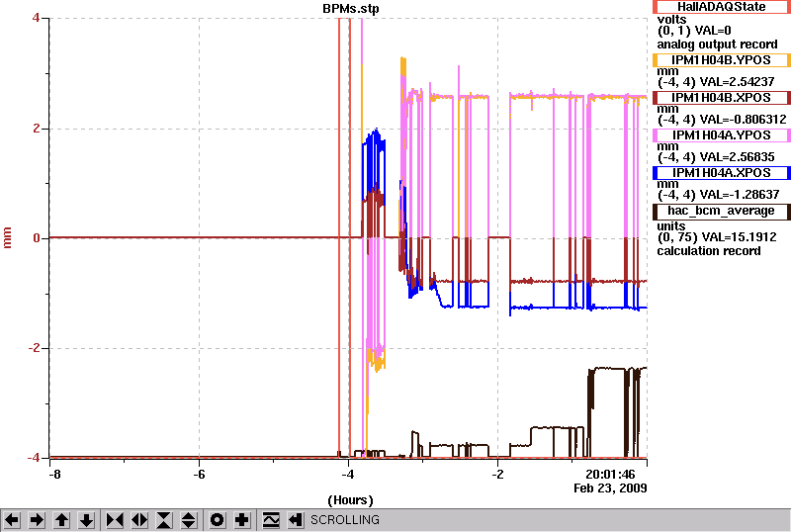Click the 'analog output record' description
This screenshot has height=532, width=791.
click(x=718, y=44)
